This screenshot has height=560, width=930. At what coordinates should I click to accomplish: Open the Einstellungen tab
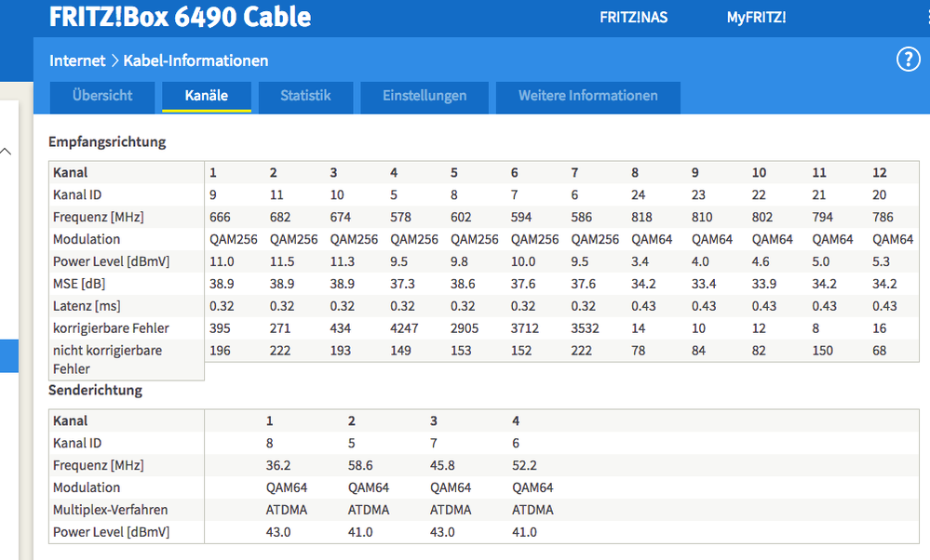pos(425,96)
